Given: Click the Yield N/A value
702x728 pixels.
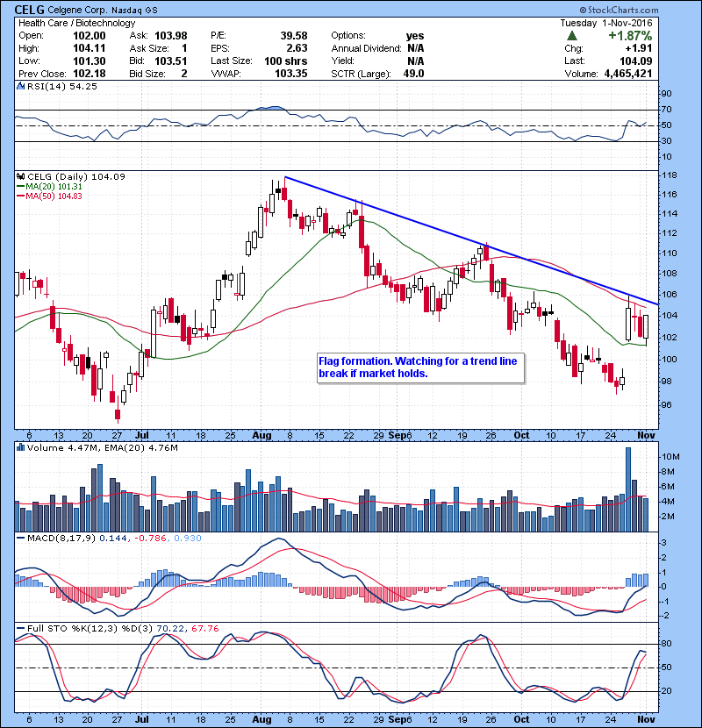Looking at the screenshot, I should pyautogui.click(x=415, y=61).
